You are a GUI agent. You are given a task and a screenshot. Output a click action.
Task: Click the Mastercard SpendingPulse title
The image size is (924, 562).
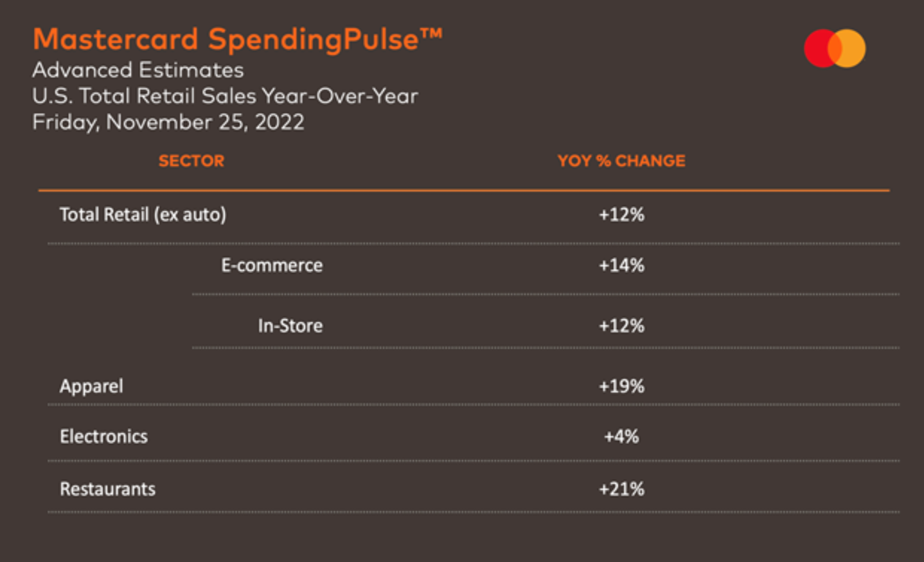click(237, 39)
